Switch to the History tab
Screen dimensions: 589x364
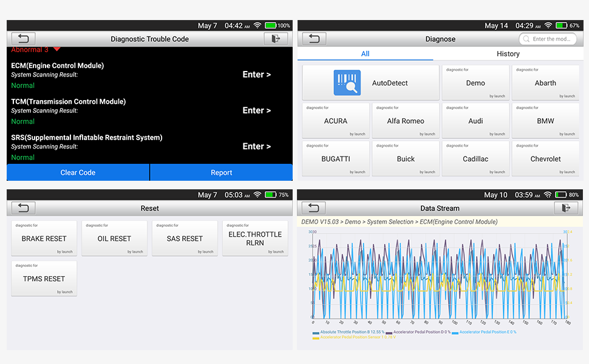(x=508, y=54)
